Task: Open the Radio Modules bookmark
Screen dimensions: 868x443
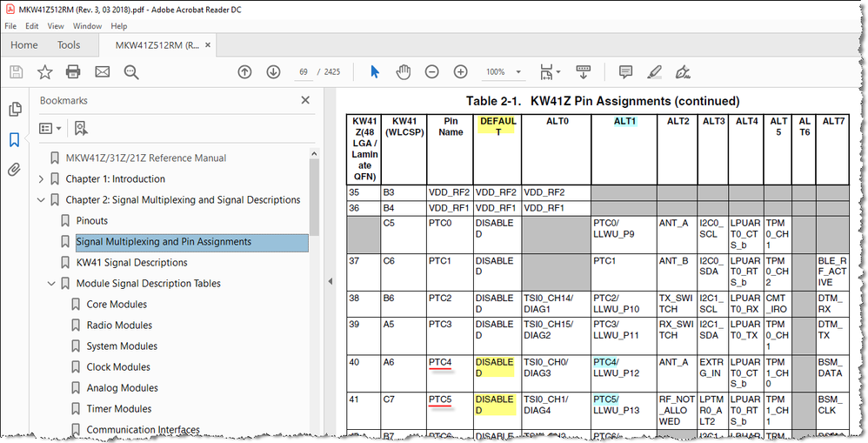Action: 119,326
